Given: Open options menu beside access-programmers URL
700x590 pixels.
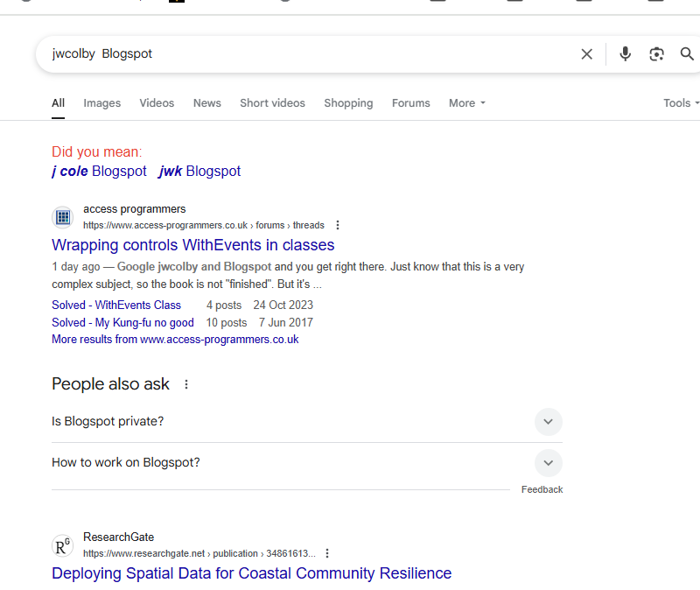Looking at the screenshot, I should (x=338, y=225).
